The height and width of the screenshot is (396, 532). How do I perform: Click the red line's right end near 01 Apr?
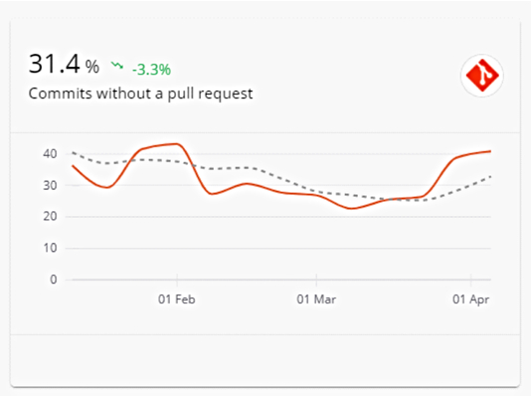(x=490, y=151)
